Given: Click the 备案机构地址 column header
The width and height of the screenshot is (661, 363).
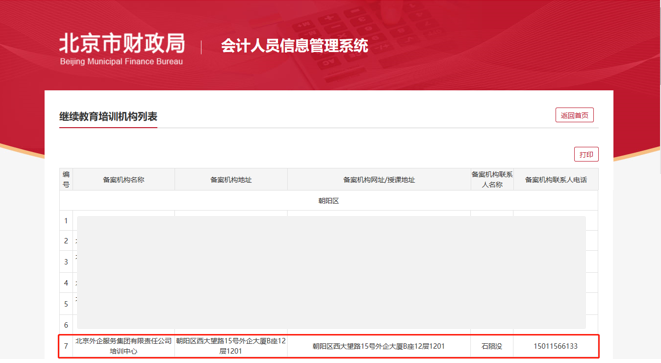Looking at the screenshot, I should pos(231,180).
